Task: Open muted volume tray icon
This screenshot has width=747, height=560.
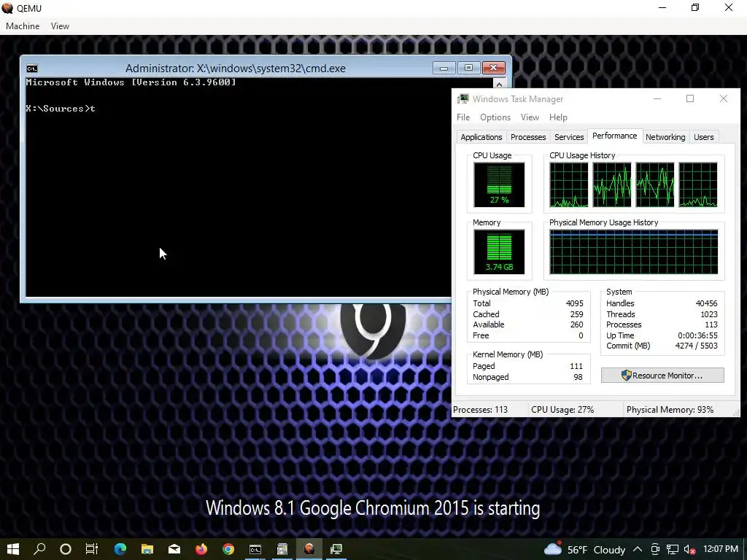Action: (x=689, y=549)
